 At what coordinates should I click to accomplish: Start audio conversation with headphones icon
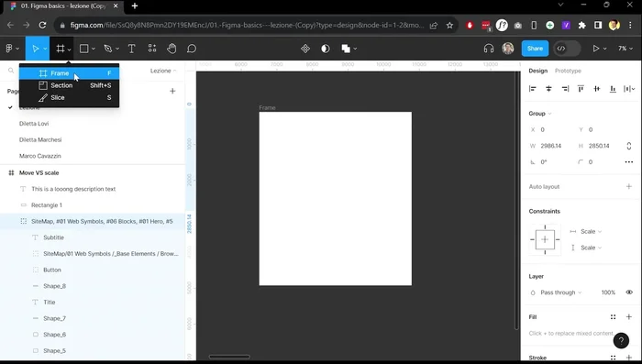pyautogui.click(x=489, y=49)
